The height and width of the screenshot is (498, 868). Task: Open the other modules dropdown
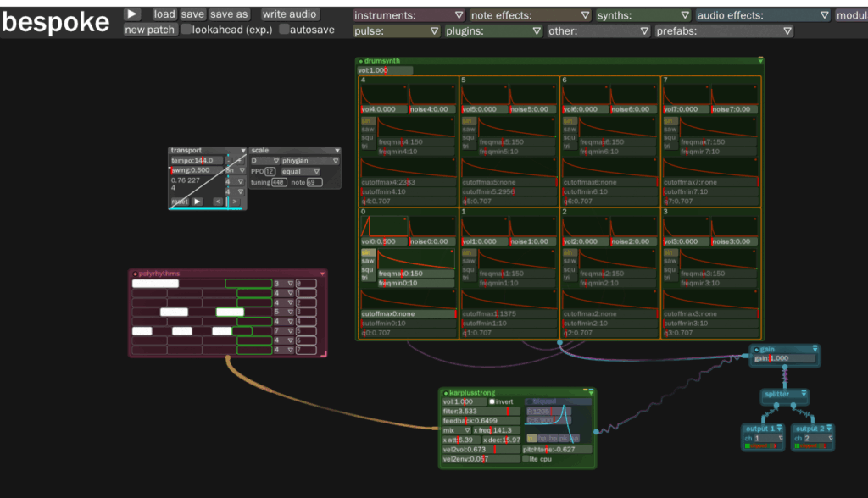(598, 31)
